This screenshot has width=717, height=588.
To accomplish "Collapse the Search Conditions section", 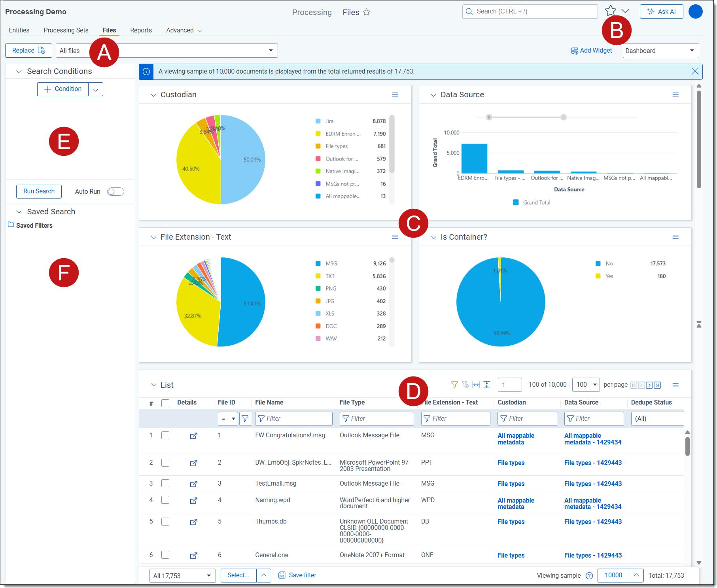I will [19, 72].
